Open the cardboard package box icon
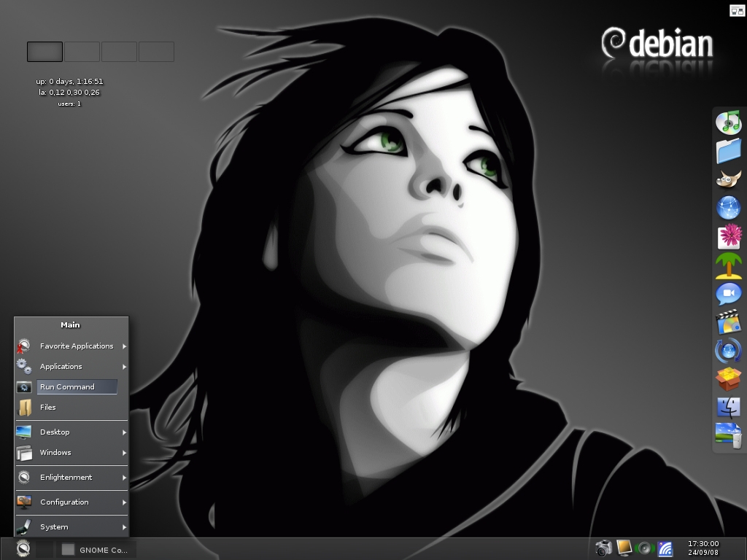The width and height of the screenshot is (747, 560). (x=729, y=379)
